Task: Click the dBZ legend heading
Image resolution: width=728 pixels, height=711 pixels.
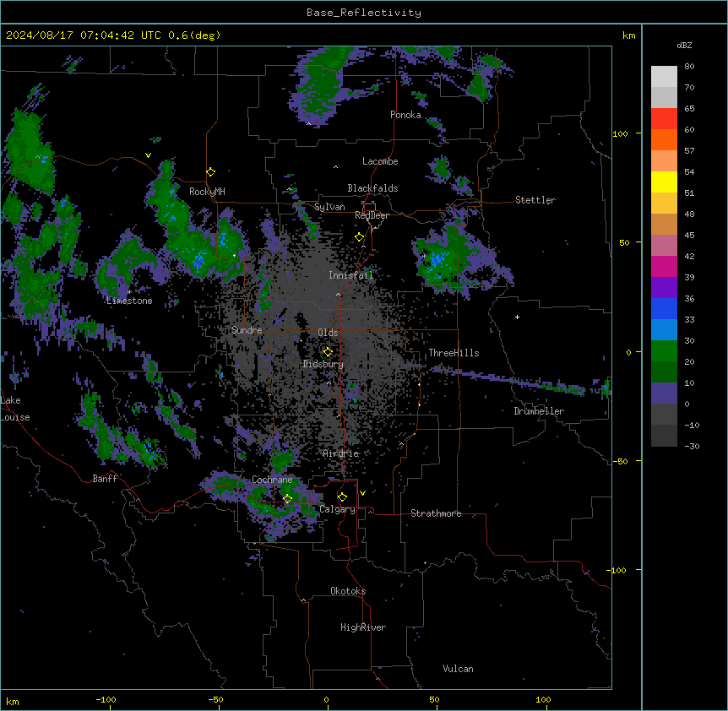Action: [x=684, y=46]
